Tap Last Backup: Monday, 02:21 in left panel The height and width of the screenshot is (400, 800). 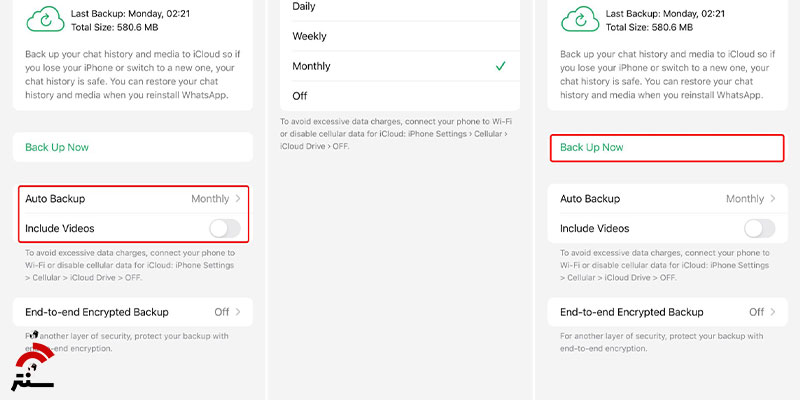pos(130,14)
